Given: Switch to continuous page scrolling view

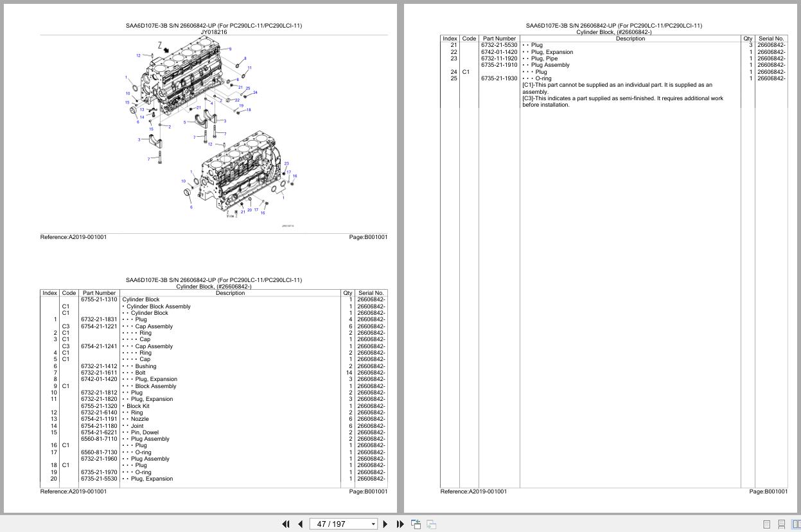Looking at the screenshot, I should pos(782,524).
